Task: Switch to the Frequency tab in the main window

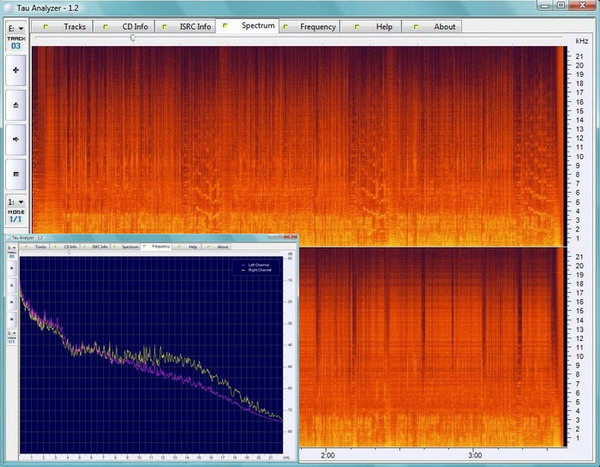Action: [317, 27]
